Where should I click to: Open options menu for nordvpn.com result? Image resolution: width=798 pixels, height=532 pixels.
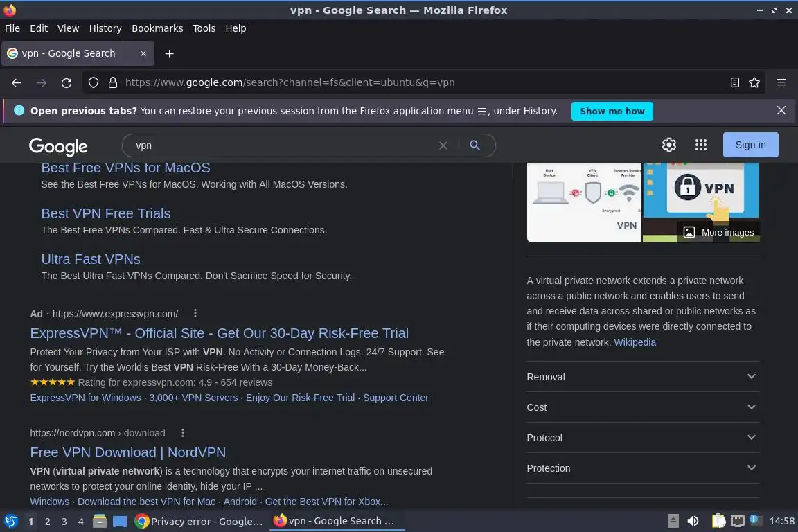tap(183, 433)
